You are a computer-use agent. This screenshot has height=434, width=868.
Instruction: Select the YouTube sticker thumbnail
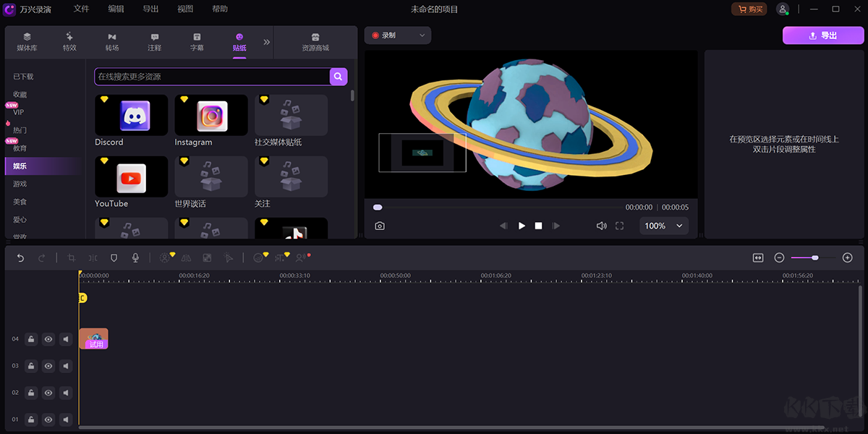click(x=131, y=177)
